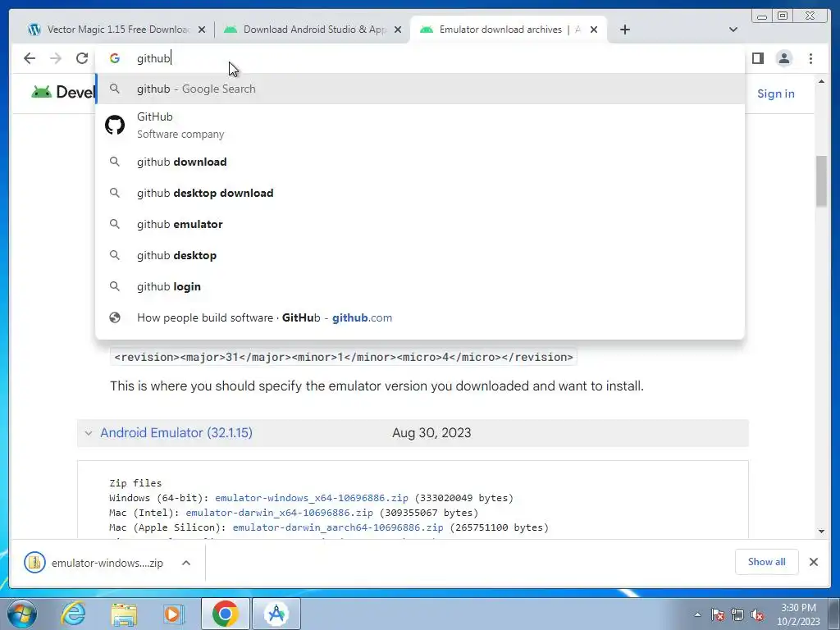Open Windows Media Player taskbar icon
This screenshot has width=840, height=630.
point(174,614)
